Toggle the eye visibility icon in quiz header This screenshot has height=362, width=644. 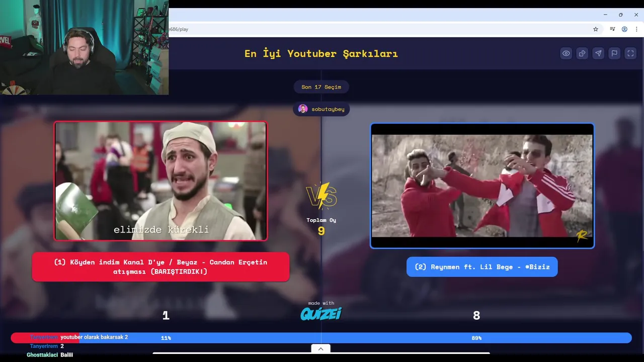pyautogui.click(x=566, y=53)
